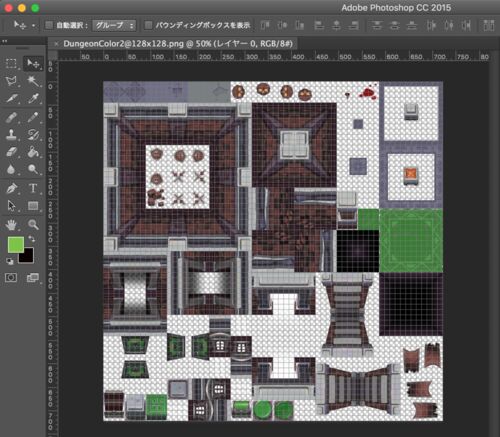This screenshot has width=500, height=437.
Task: Select the Rectangular Marquee tool
Action: (x=11, y=63)
